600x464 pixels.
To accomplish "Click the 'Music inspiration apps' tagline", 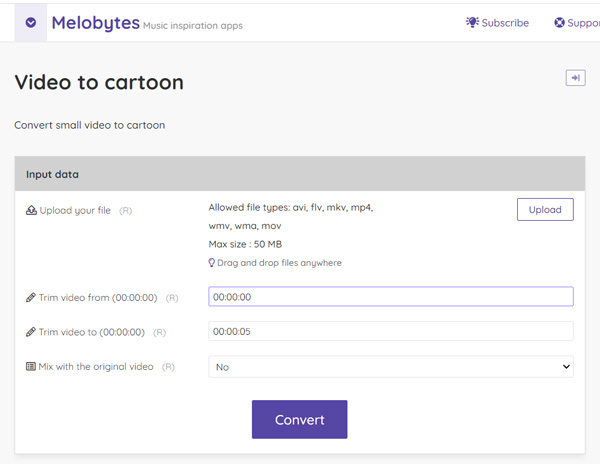I will 193,26.
